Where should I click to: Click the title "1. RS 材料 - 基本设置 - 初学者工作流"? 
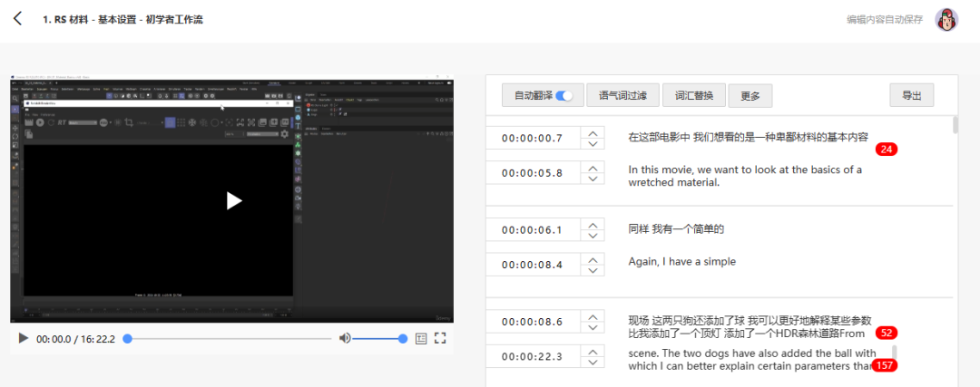pos(122,19)
